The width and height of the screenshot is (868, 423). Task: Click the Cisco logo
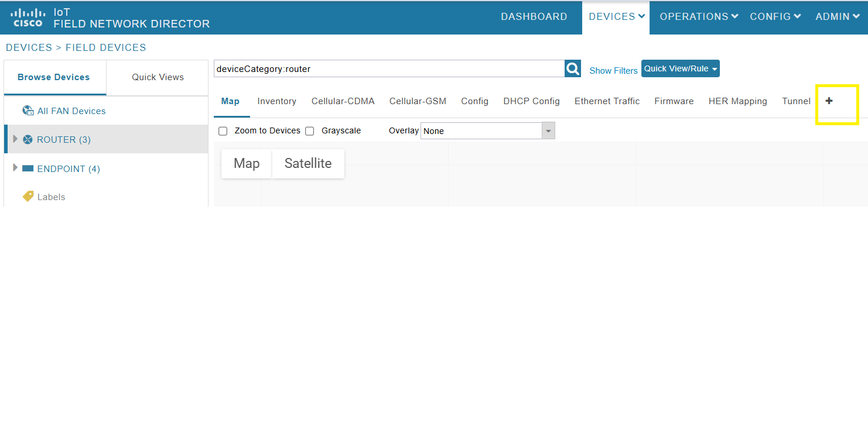tap(27, 18)
